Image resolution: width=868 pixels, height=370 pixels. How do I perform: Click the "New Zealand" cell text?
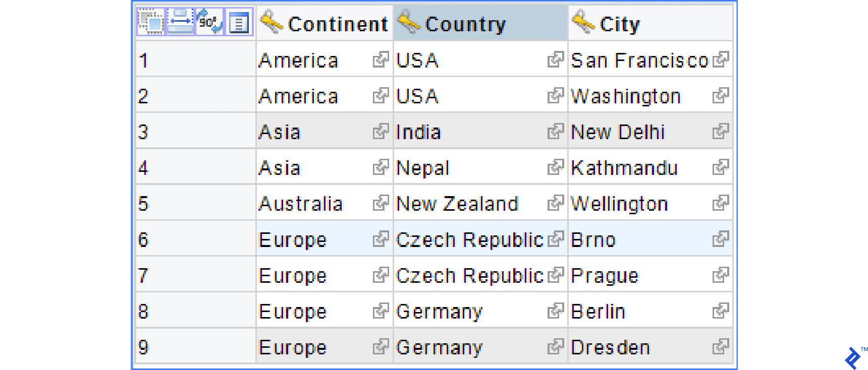pos(457,204)
